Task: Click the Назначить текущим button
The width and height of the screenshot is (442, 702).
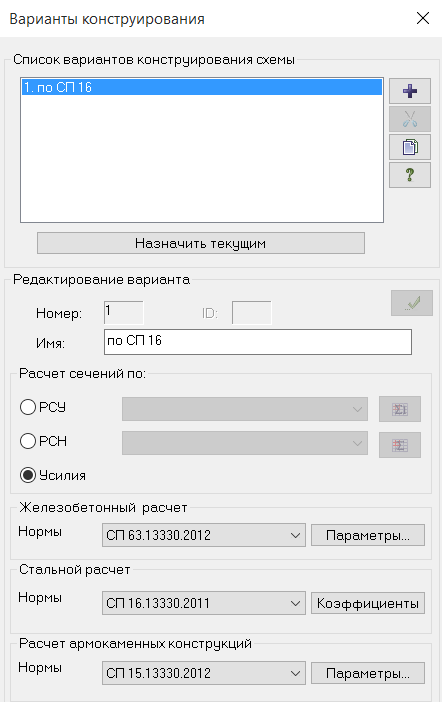Action: tap(201, 243)
